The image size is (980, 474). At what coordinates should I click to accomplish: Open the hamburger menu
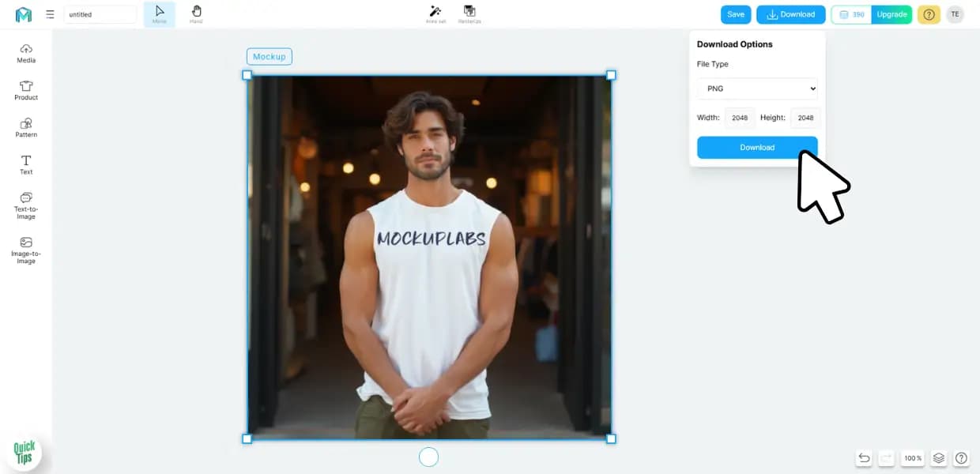[50, 14]
